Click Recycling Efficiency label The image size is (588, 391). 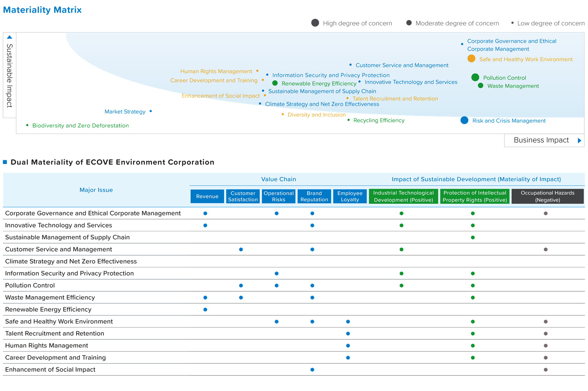[x=379, y=120]
